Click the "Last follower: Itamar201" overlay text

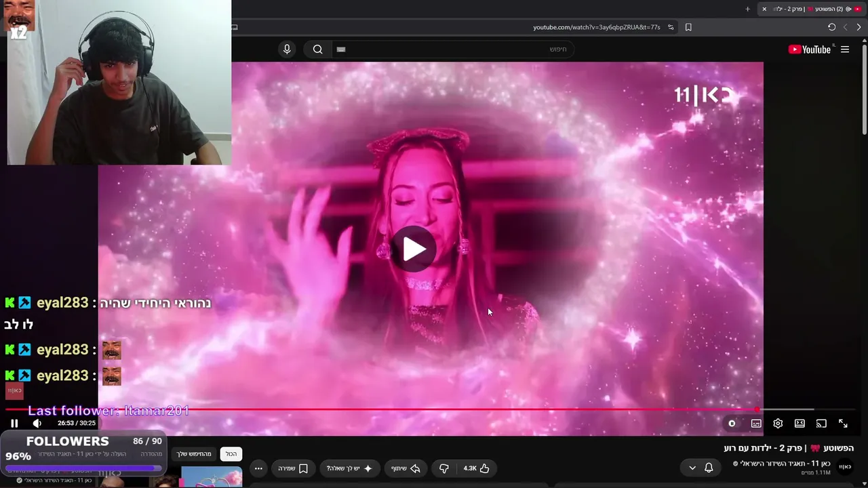click(x=108, y=411)
